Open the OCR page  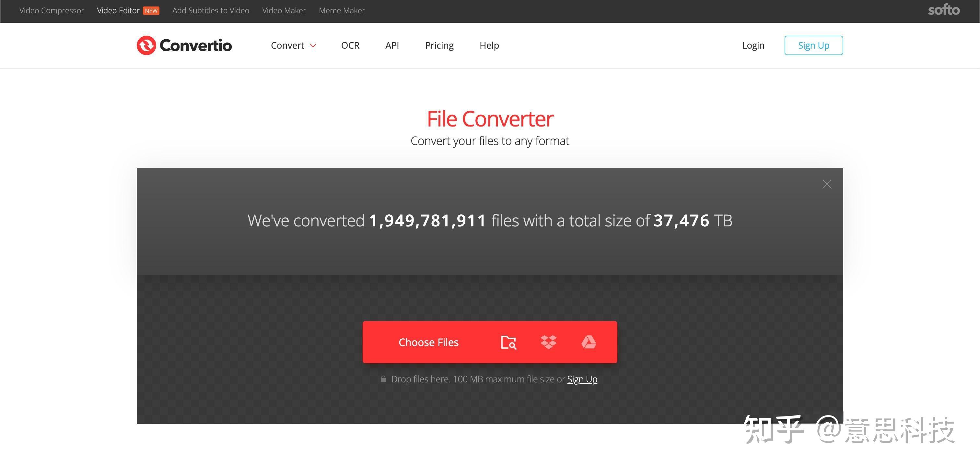point(350,45)
